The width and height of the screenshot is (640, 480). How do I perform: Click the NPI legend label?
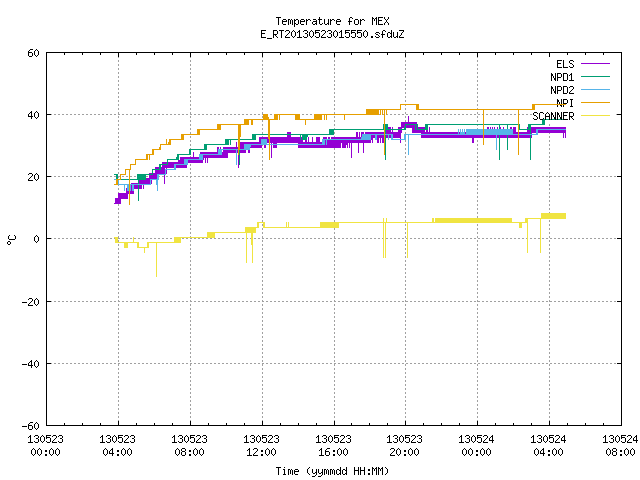click(x=565, y=103)
